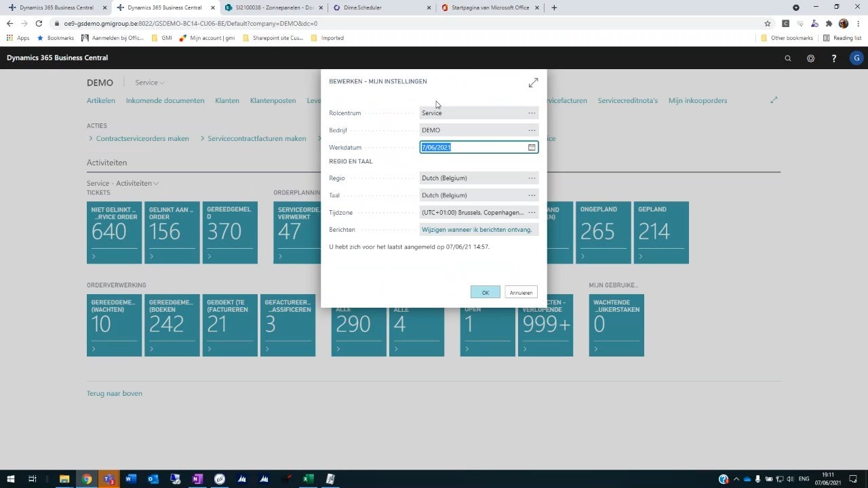Viewport: 868px width, 488px height.
Task: Open the calendar picker for Werkdatum
Action: point(532,147)
